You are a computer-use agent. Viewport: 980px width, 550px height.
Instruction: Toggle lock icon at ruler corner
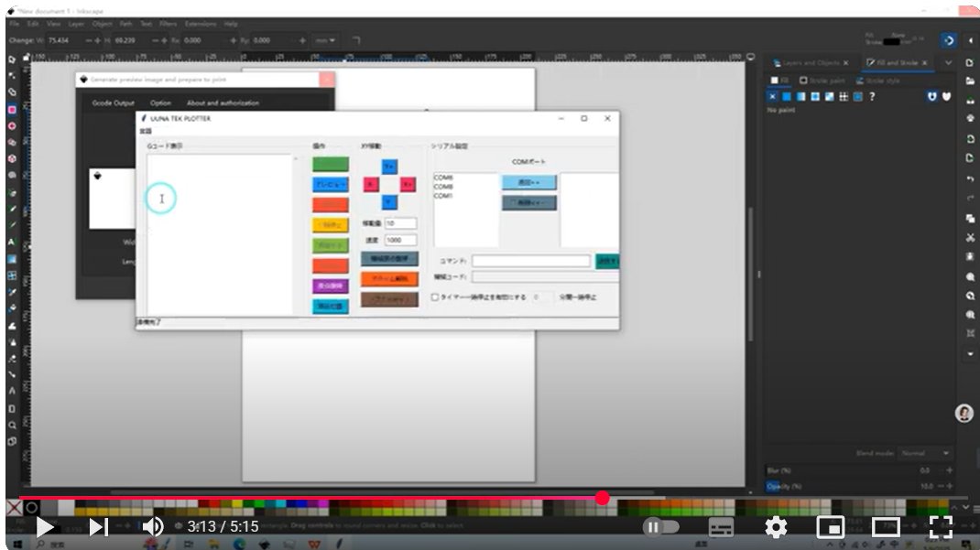(26, 58)
